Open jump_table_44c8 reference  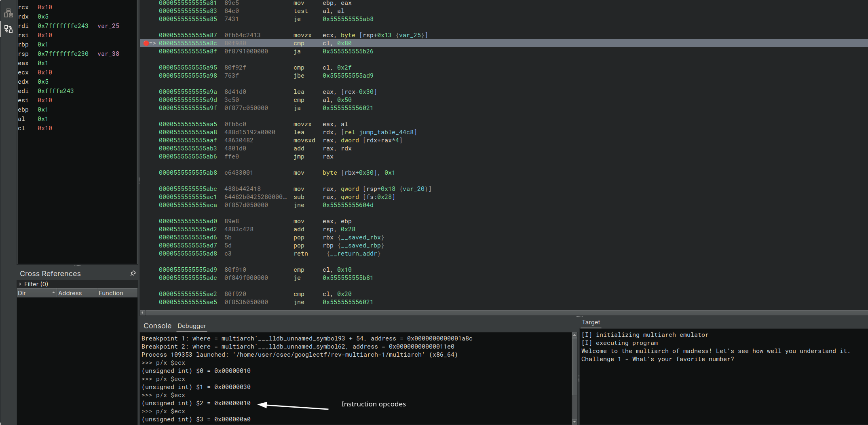pos(386,132)
